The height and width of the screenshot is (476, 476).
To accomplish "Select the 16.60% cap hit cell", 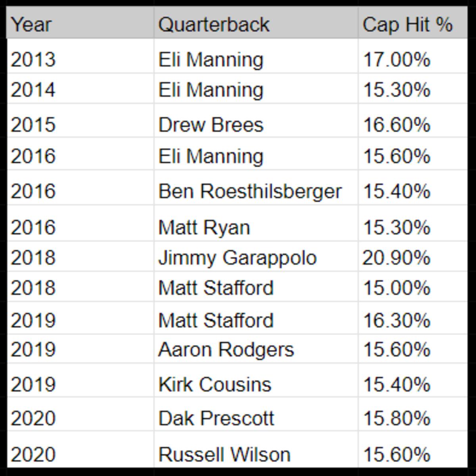I will coord(412,125).
